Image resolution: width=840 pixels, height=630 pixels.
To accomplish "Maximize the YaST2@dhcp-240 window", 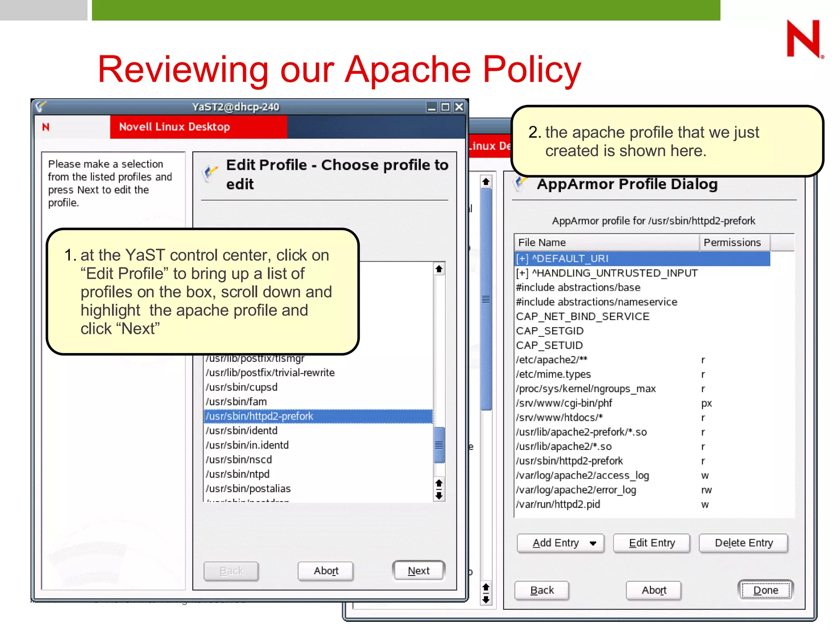I will coord(445,107).
